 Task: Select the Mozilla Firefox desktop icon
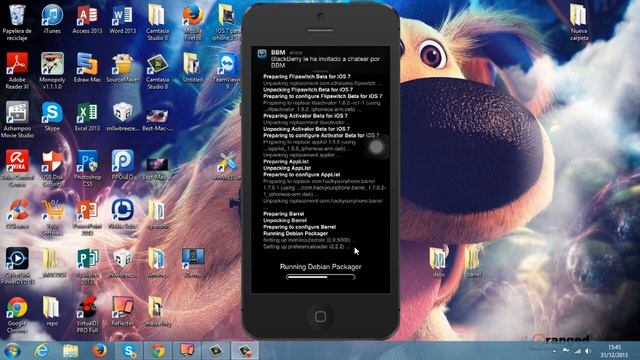pos(193,22)
